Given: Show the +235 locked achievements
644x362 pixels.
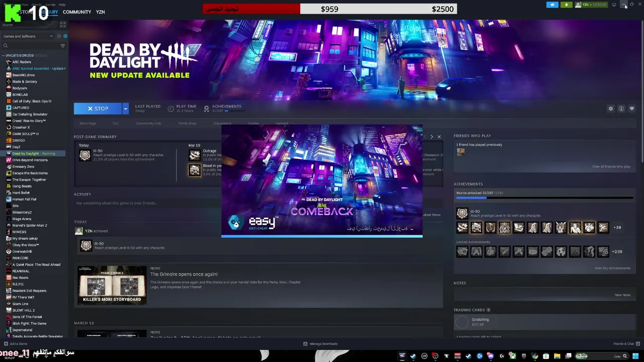Looking at the screenshot, I should click(x=617, y=251).
